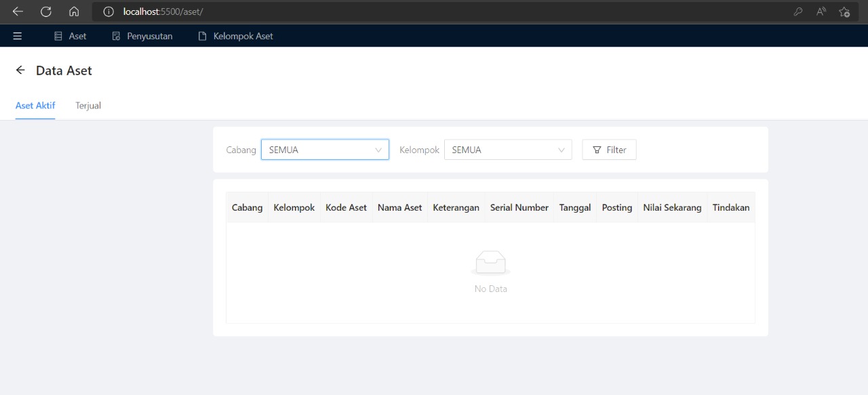Open the hamburger menu icon
This screenshot has width=868, height=395.
18,36
